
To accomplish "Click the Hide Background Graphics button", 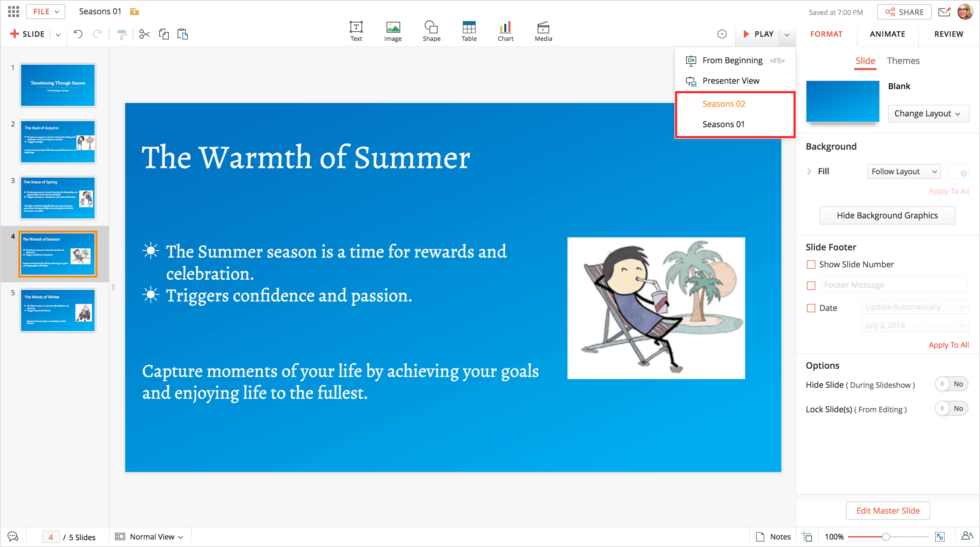I will click(x=887, y=215).
